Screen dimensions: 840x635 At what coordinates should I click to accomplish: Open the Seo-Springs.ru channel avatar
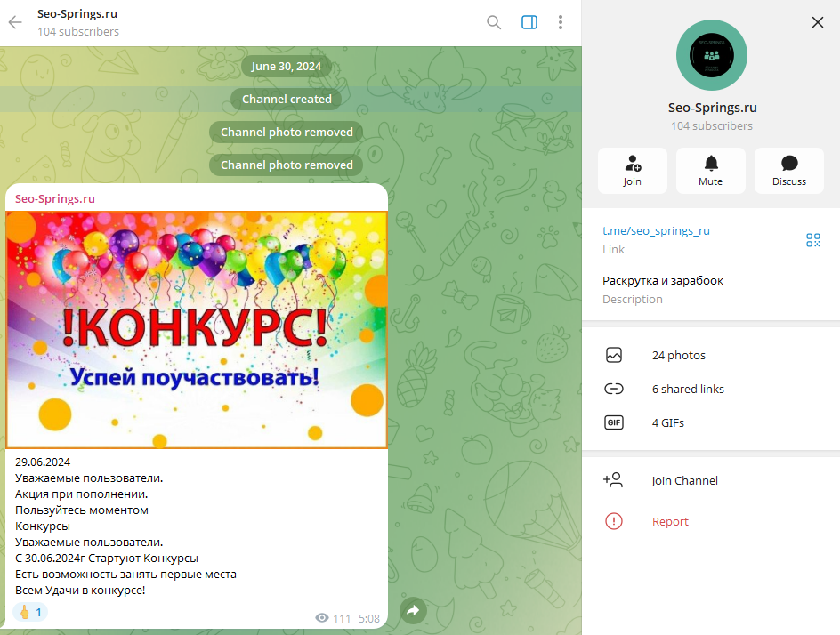pyautogui.click(x=712, y=55)
